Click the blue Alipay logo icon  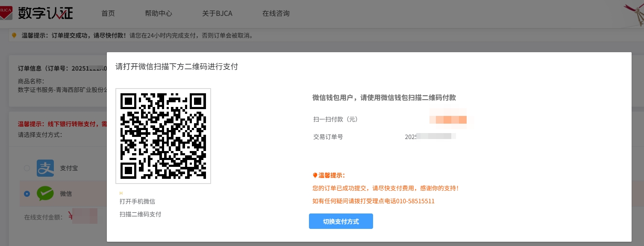pyautogui.click(x=45, y=168)
